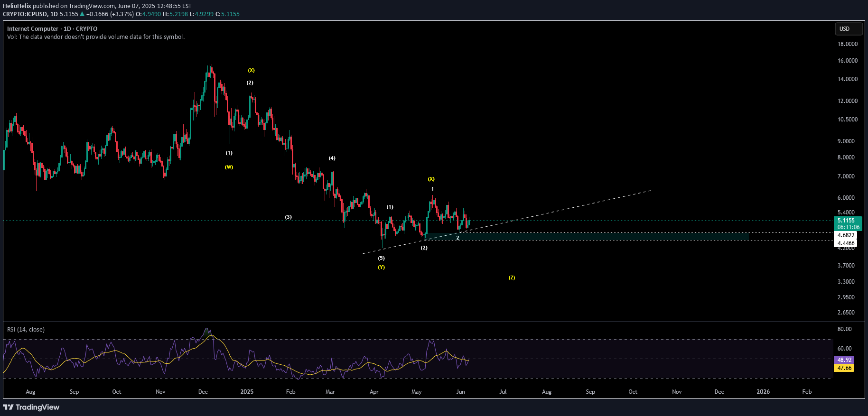Select the Internet Computer 1D CRYPTO title
Screen dimensions: 868x416
(52, 29)
